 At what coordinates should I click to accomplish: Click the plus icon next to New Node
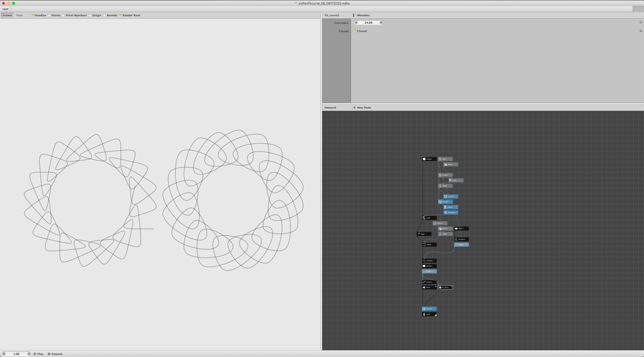[x=354, y=108]
